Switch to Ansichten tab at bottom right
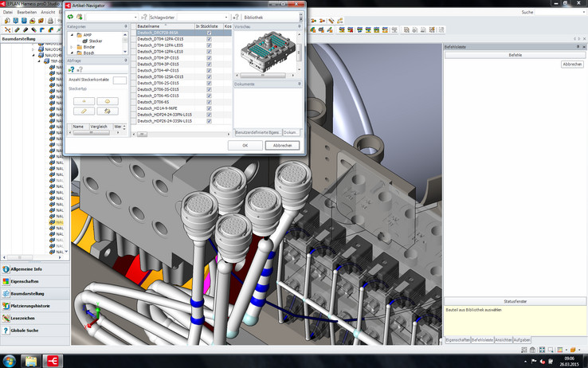This screenshot has width=588, height=368. [504, 340]
